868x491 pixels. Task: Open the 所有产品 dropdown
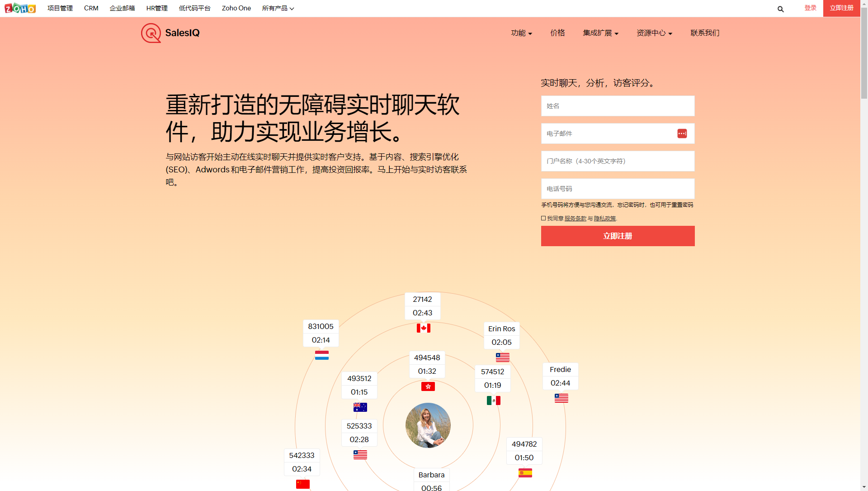[278, 8]
